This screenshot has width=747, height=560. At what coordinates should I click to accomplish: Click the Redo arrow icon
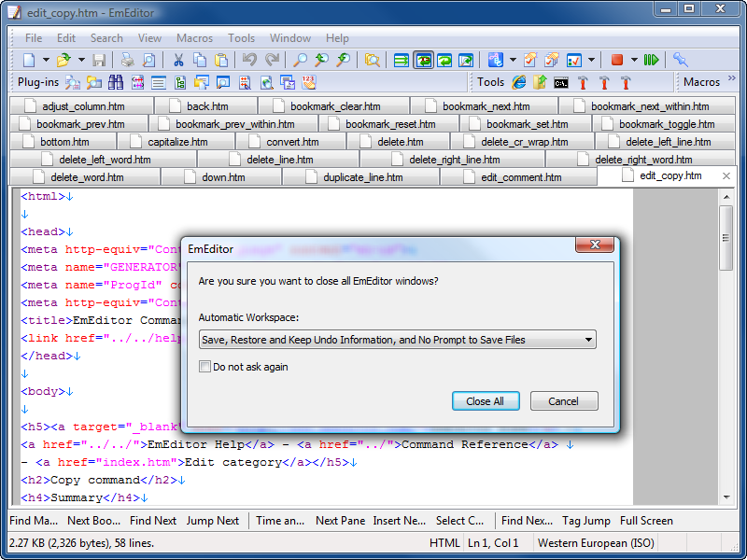272,60
